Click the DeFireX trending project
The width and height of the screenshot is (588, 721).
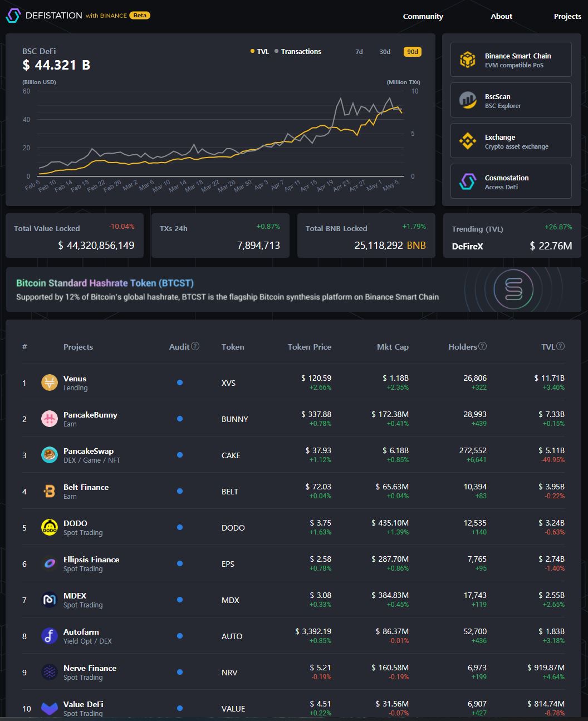(x=467, y=246)
